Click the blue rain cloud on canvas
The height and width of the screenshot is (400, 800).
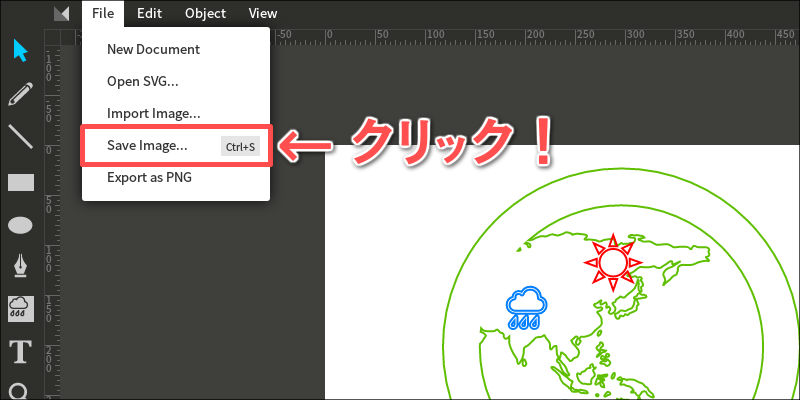(527, 307)
